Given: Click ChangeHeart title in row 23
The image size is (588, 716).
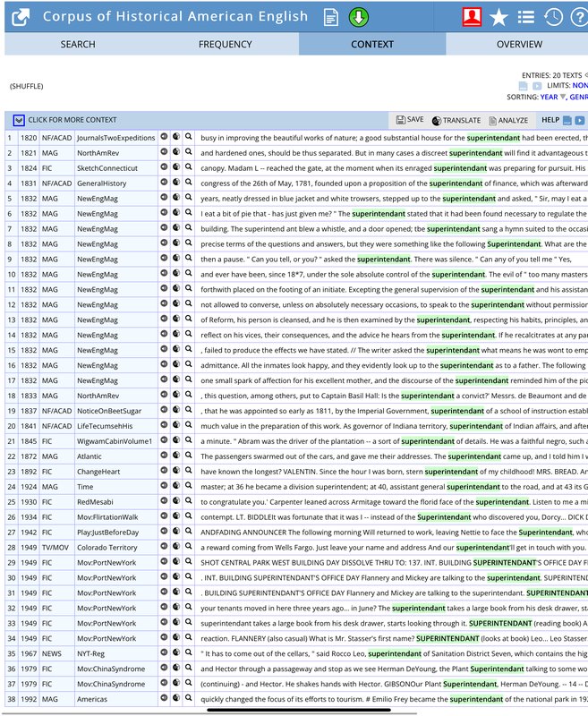Looking at the screenshot, I should 98,472.
